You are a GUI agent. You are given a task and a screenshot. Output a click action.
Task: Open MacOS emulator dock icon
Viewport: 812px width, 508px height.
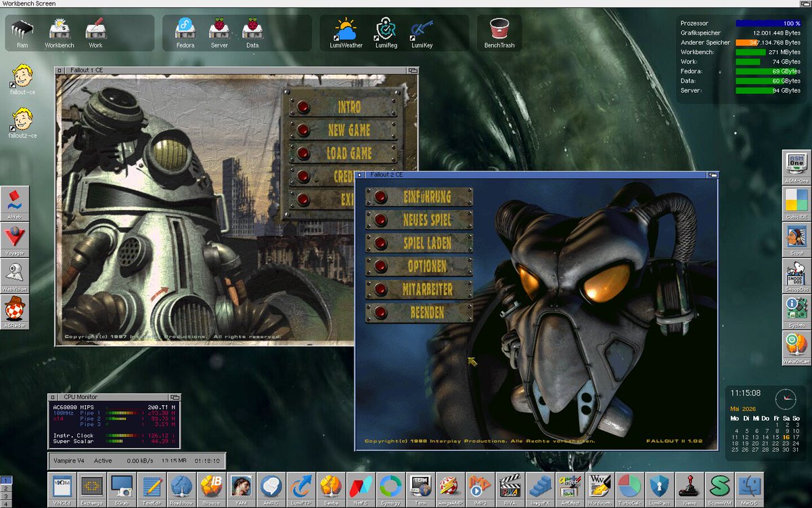(x=748, y=490)
